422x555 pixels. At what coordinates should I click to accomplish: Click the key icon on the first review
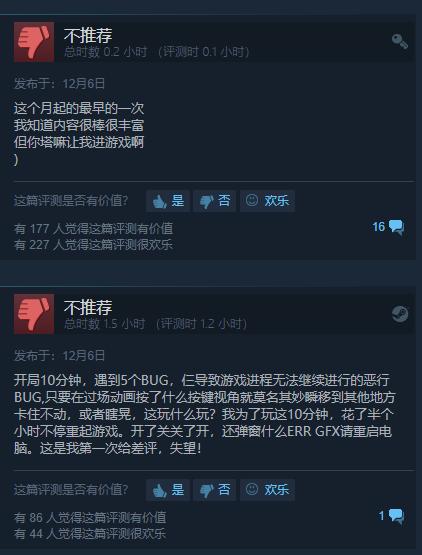[400, 42]
